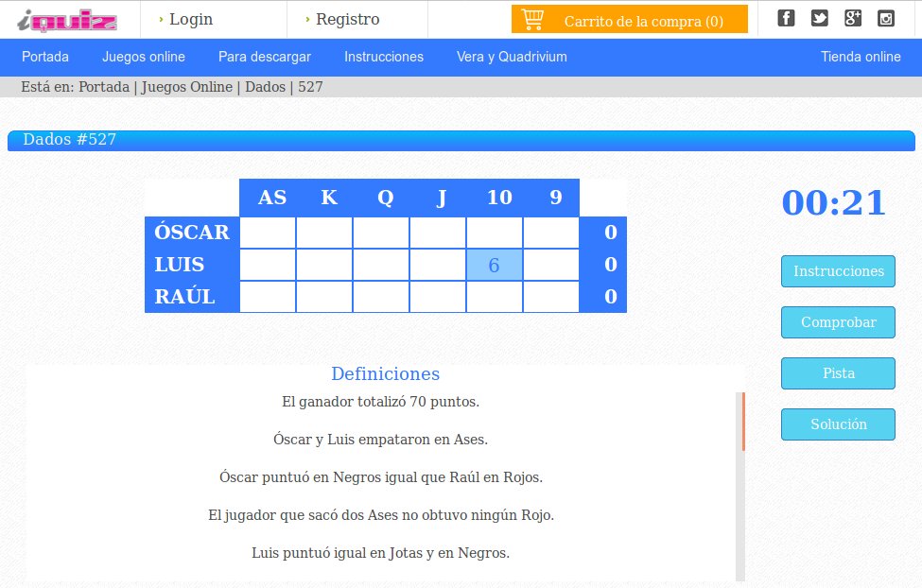Click the Solución button
The width and height of the screenshot is (922, 588).
(x=838, y=424)
